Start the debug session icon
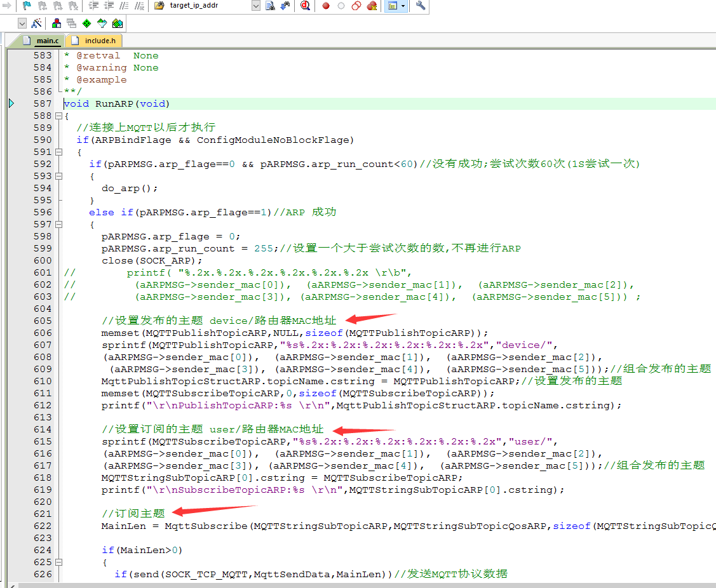The width and height of the screenshot is (716, 588). point(305,6)
